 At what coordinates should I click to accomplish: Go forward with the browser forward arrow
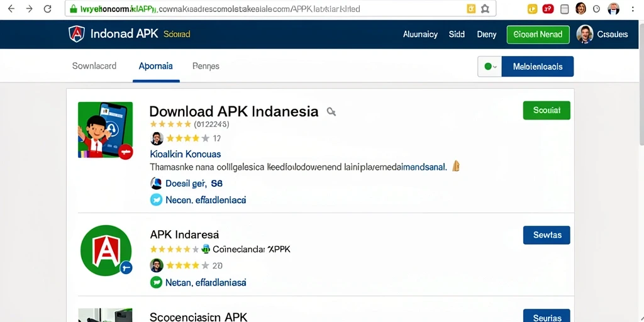29,9
